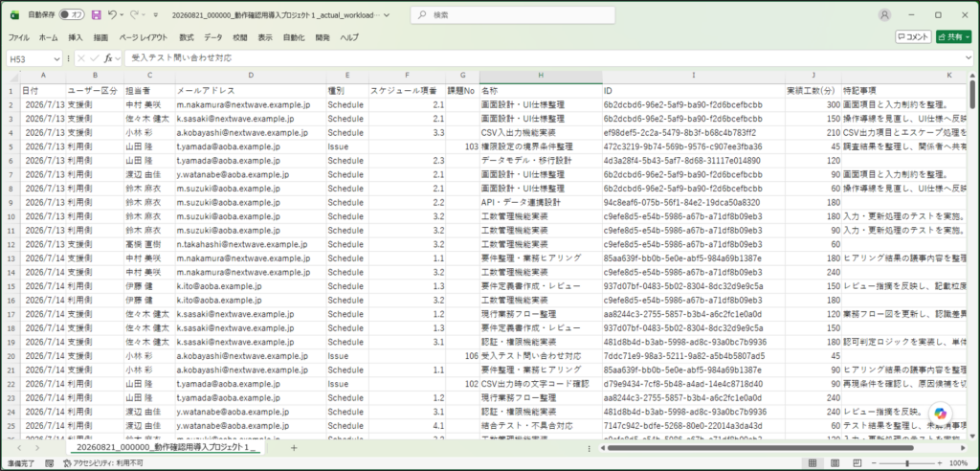The height and width of the screenshot is (471, 980).
Task: Open the 数式 ribbon tab
Action: pos(187,37)
